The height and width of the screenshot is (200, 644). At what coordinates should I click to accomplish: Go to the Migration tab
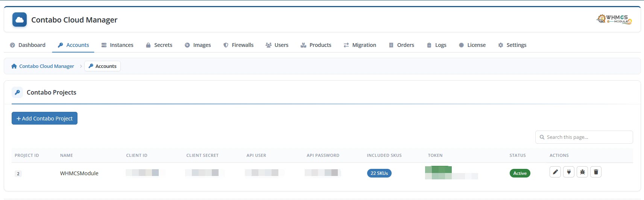[360, 45]
